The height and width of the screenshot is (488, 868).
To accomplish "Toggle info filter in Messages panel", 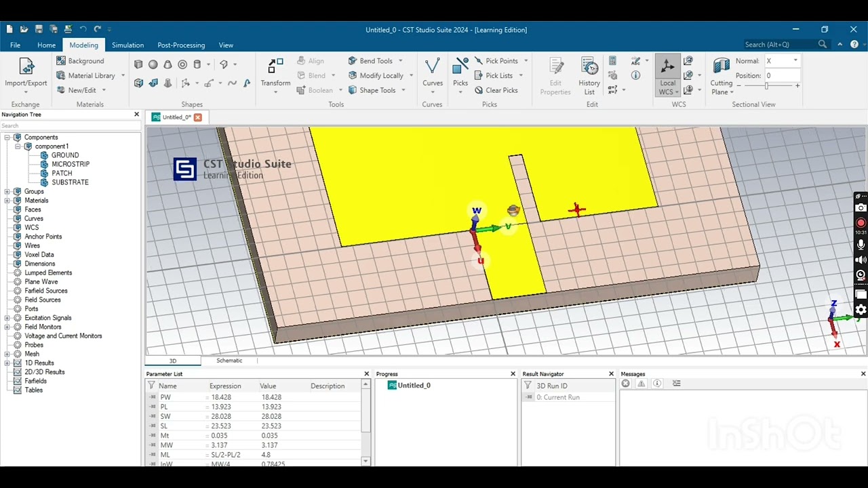I will 657,384.
